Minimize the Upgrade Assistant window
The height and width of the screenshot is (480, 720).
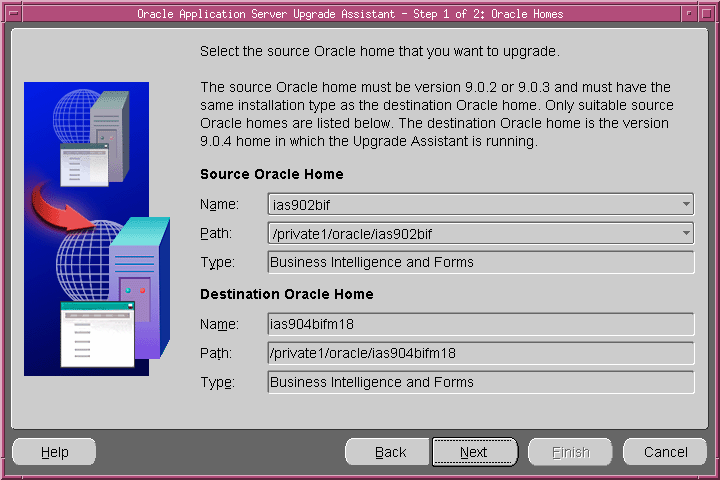tap(689, 13)
